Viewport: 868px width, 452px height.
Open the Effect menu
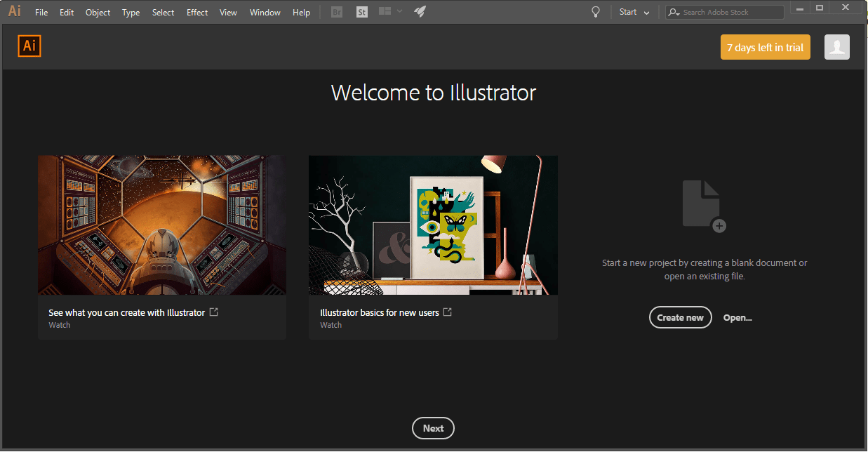coord(197,13)
